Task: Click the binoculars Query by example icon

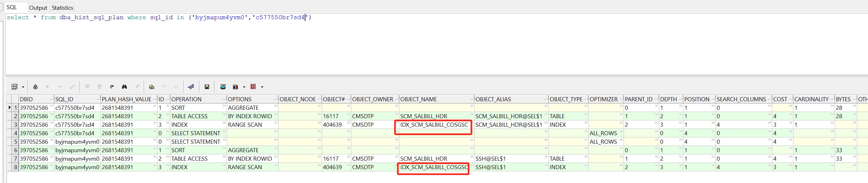Action: tap(124, 86)
